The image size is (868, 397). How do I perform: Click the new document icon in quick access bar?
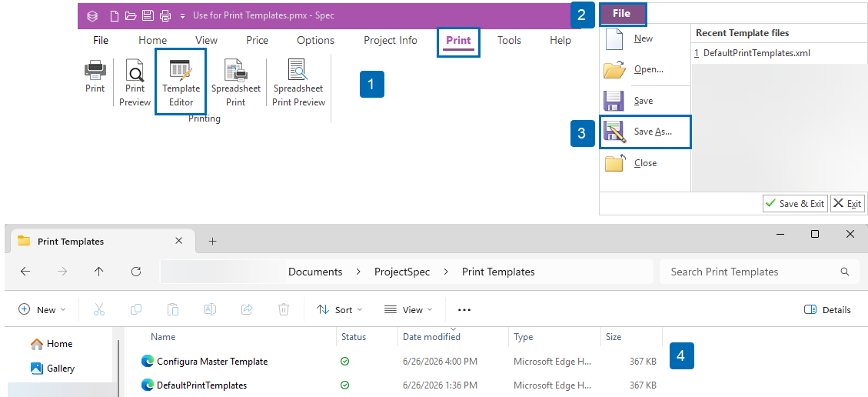(x=115, y=16)
